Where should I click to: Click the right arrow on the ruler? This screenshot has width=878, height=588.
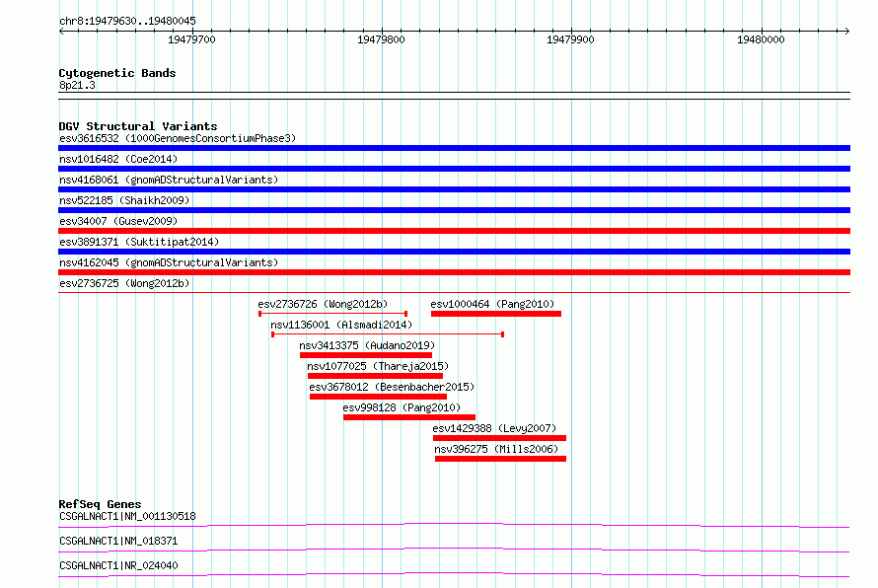point(846,31)
